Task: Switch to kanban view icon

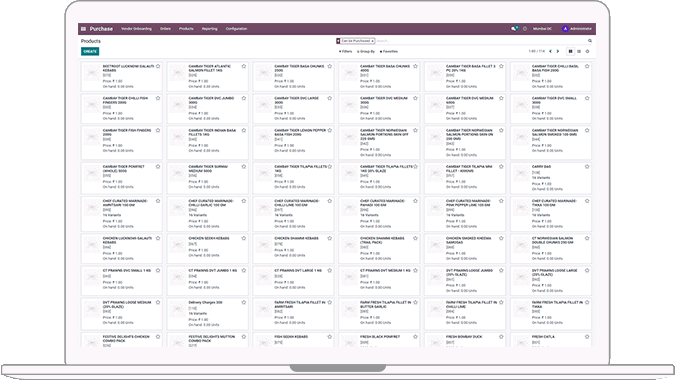Action: (570, 52)
